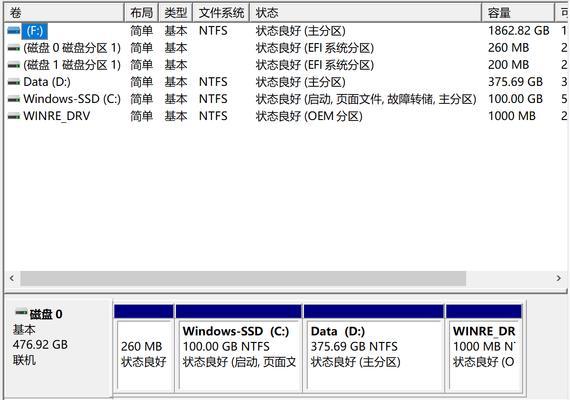
Task: Sort by the 布局 column header
Action: click(x=142, y=13)
